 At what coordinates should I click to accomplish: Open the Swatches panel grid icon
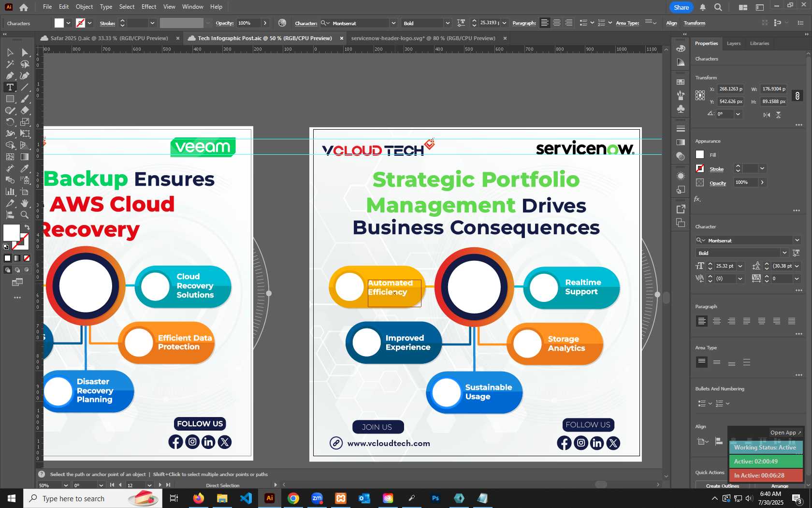(x=681, y=82)
